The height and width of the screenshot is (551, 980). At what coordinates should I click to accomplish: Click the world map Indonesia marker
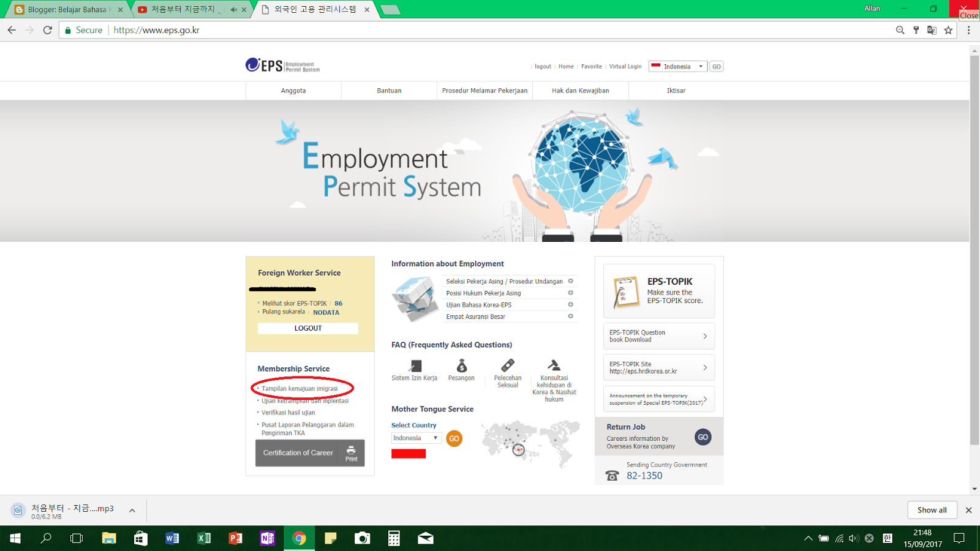coord(518,451)
